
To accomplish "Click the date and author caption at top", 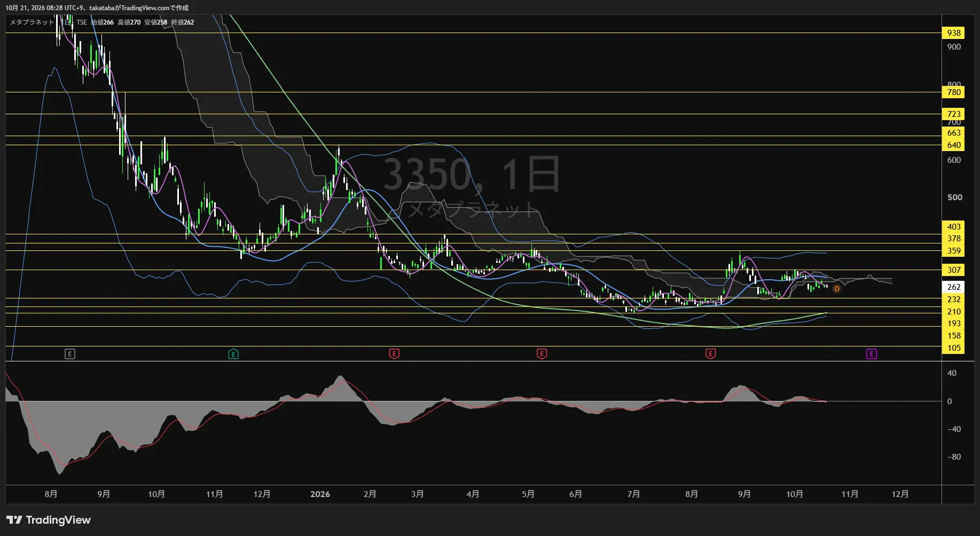I will click(97, 7).
